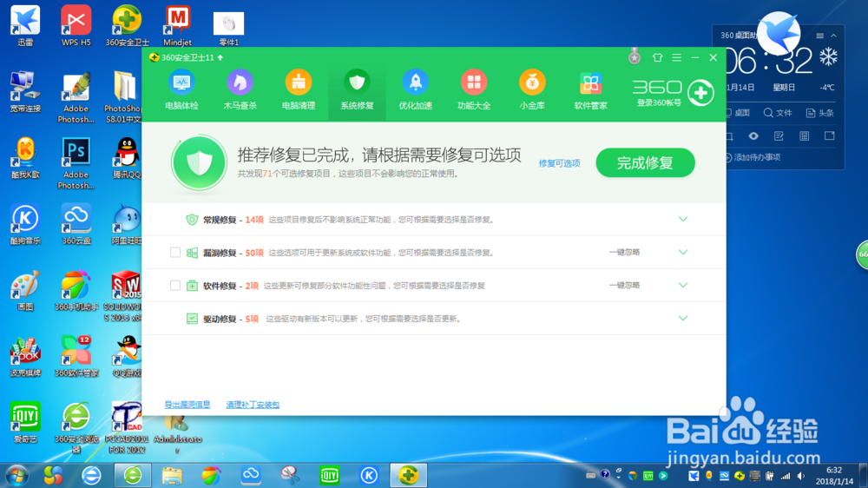Click 一键忽略 in 软件修复 row
The width and height of the screenshot is (868, 488).
click(624, 286)
